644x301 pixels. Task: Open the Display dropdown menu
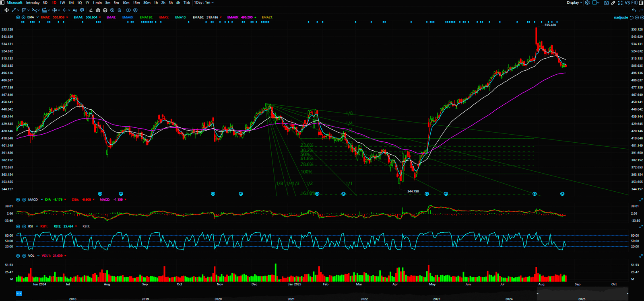point(574,3)
